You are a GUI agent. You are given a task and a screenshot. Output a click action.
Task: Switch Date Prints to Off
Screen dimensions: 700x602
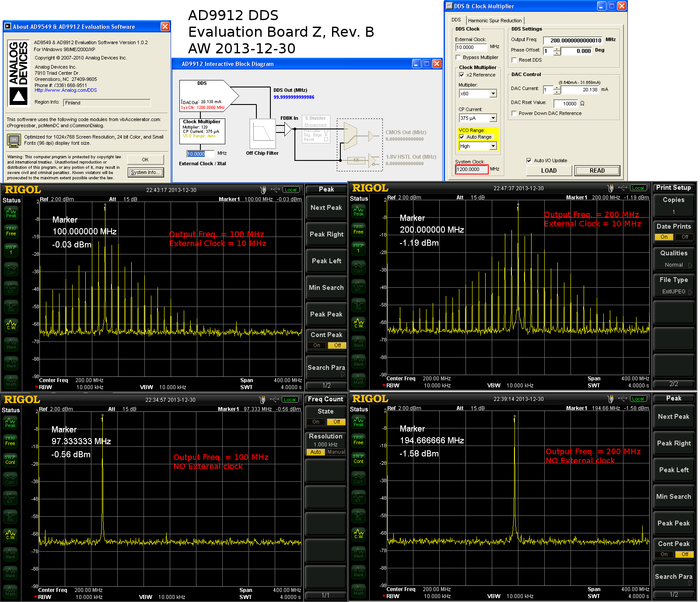[x=685, y=237]
